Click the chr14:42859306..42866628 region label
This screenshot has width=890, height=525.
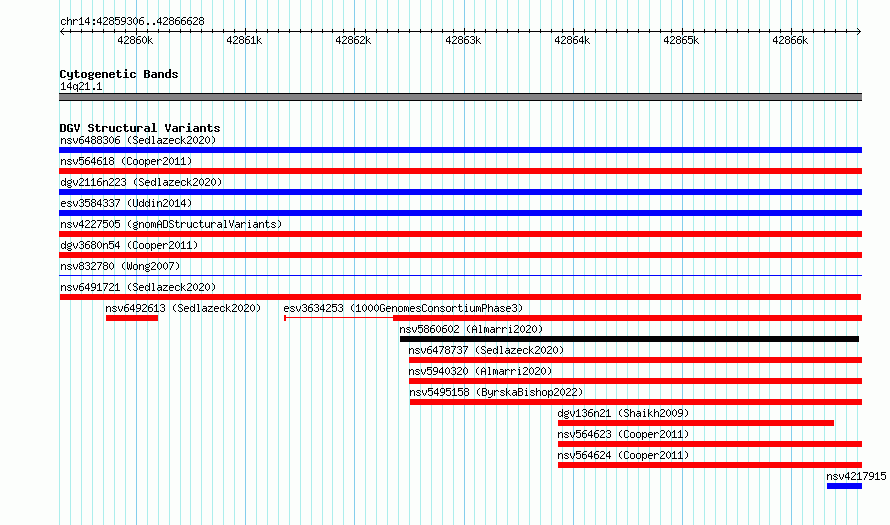click(132, 21)
